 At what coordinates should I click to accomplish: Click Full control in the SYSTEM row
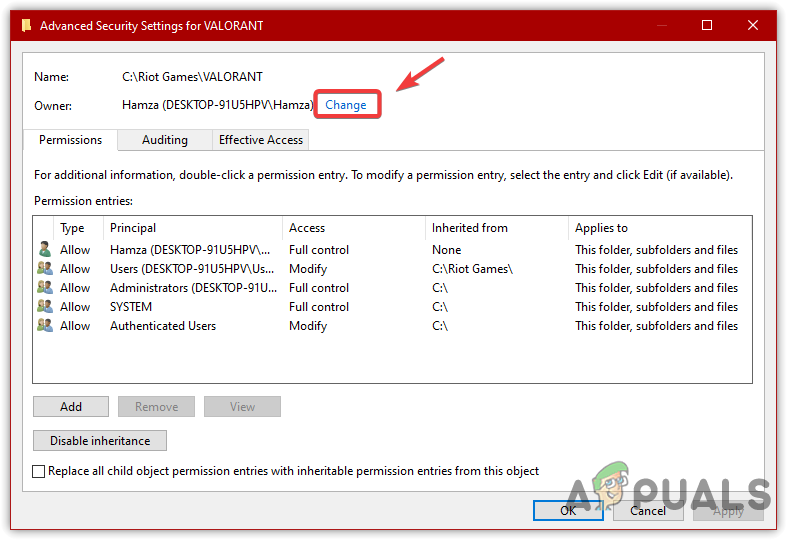pyautogui.click(x=319, y=307)
